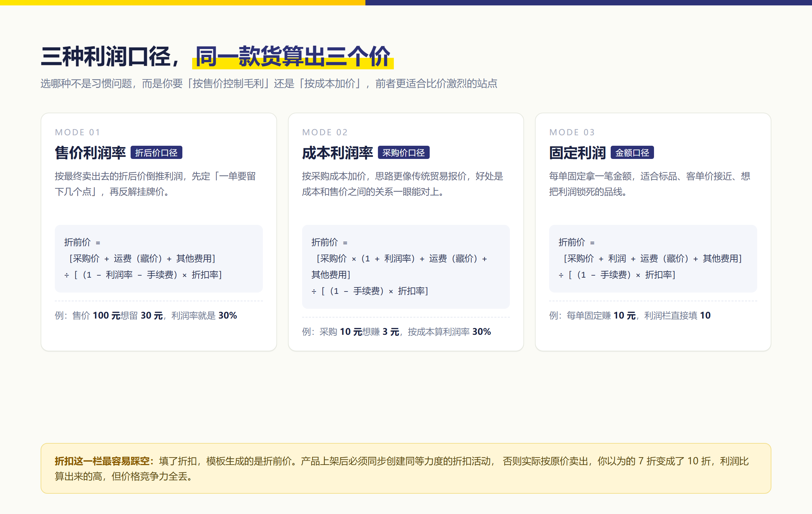The height and width of the screenshot is (514, 812).
Task: Click the formula box in the 成本利润率 card
Action: point(406,267)
